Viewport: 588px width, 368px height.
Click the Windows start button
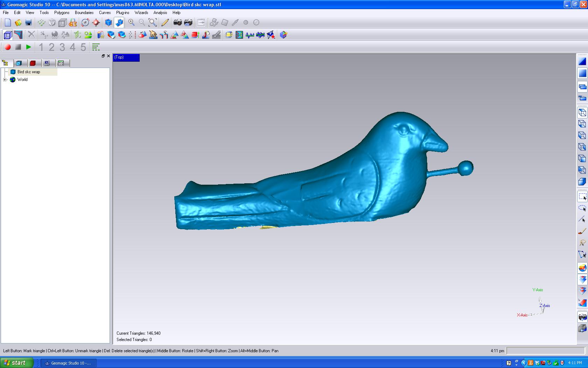coord(16,363)
